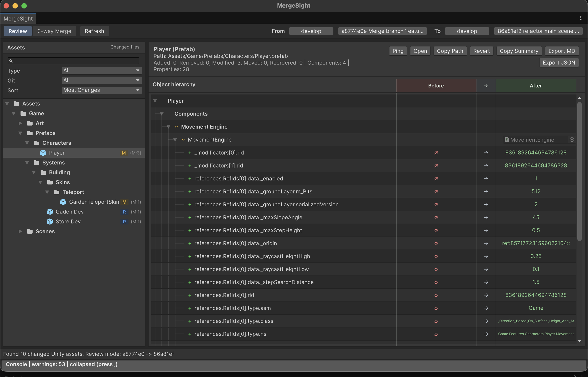Open the Sort dropdown showing Most Changes
Viewport: 588px width, 377px height.
click(102, 90)
